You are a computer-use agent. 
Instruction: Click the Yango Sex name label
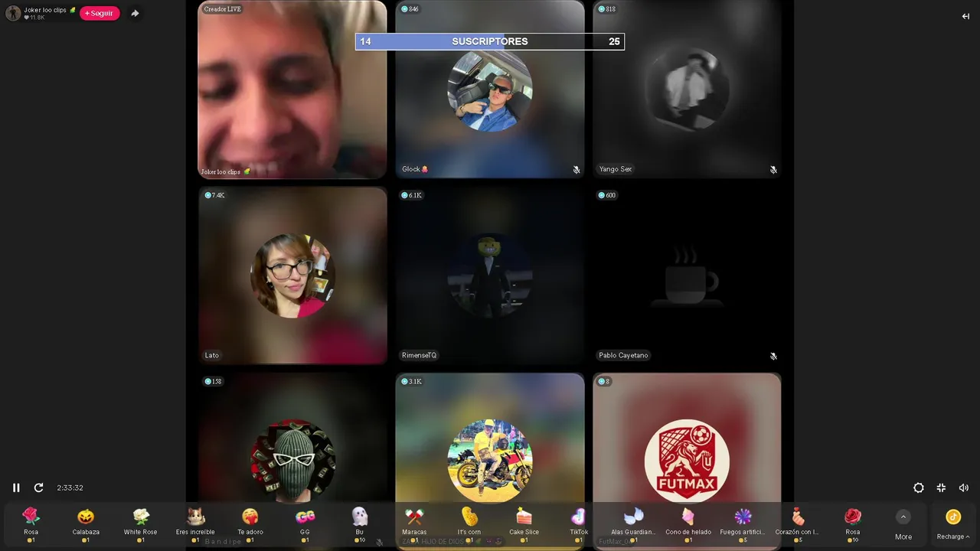point(616,169)
